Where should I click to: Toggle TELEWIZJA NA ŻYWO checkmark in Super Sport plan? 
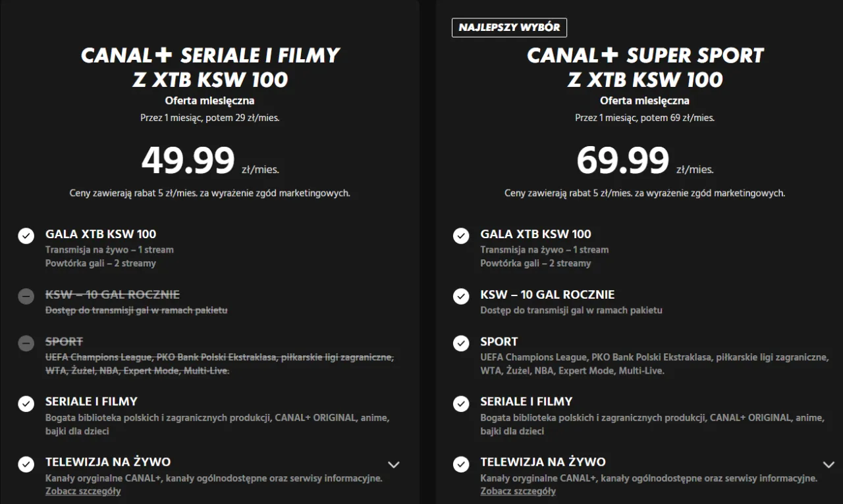coord(460,464)
